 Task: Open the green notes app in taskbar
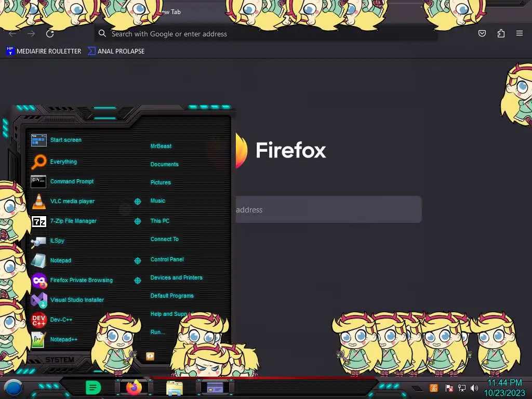pyautogui.click(x=93, y=388)
